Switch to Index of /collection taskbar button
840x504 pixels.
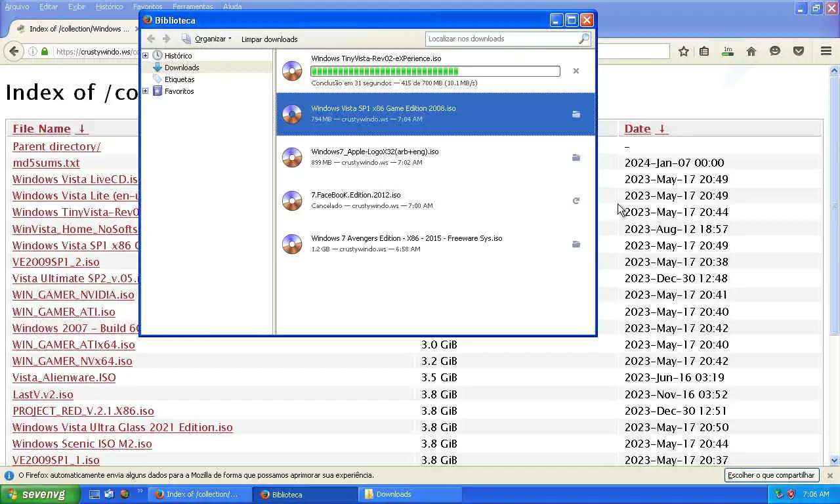click(200, 494)
